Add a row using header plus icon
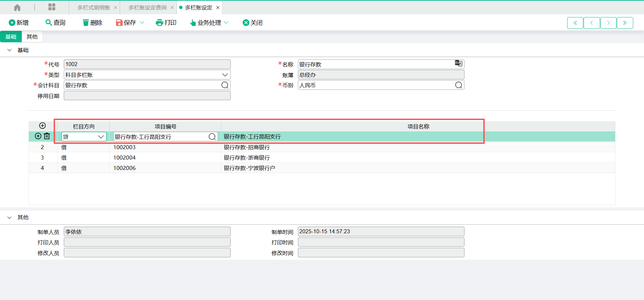644x300 pixels. [x=42, y=126]
